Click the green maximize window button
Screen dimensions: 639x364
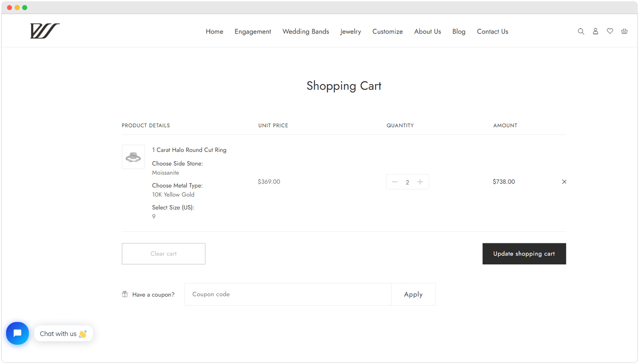(25, 7)
